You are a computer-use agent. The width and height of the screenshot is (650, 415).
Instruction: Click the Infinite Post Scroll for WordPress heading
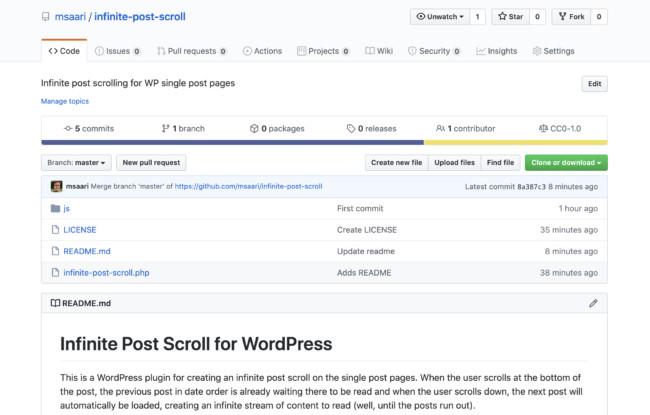(196, 344)
